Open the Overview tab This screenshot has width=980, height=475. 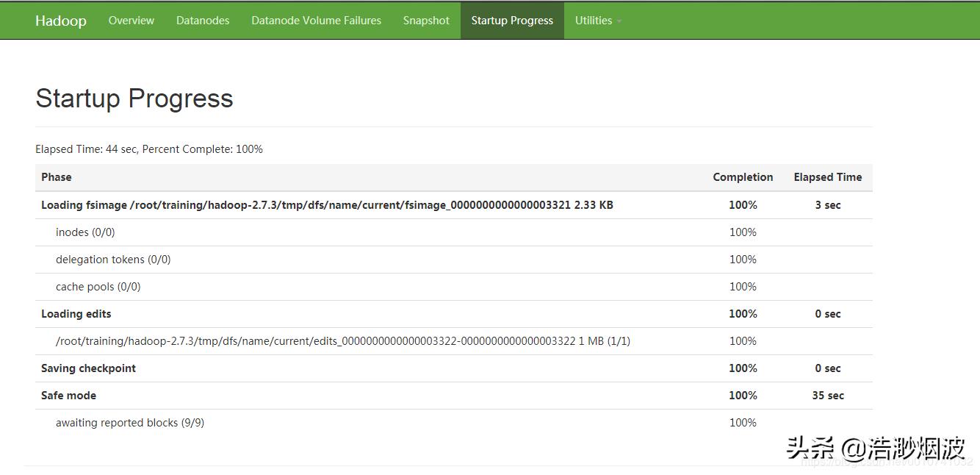(131, 21)
